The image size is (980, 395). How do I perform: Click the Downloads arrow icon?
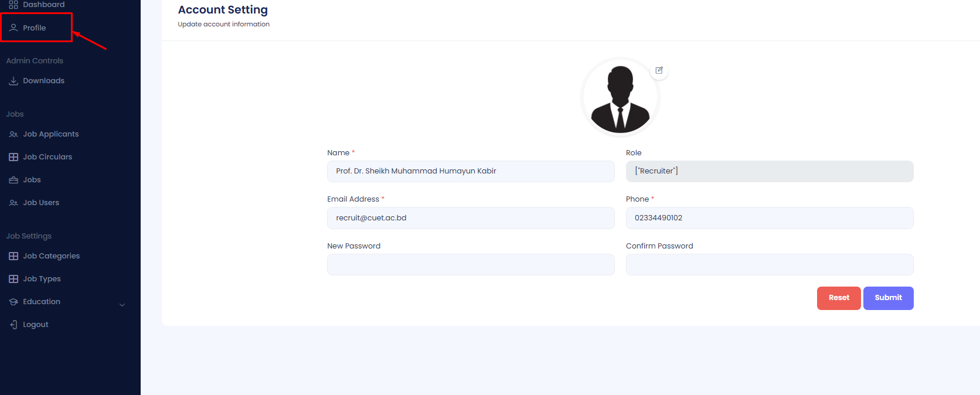click(x=13, y=81)
